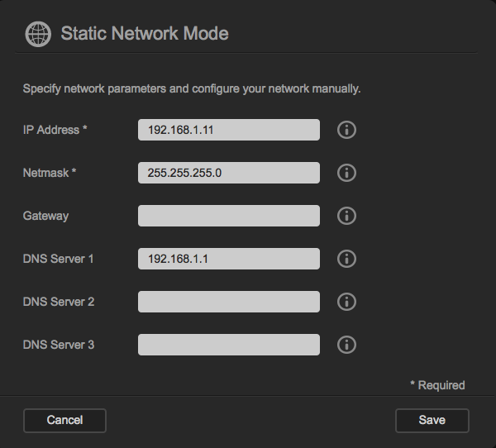The width and height of the screenshot is (496, 448).
Task: Click the DNS Server 1 text field
Action: (228, 259)
